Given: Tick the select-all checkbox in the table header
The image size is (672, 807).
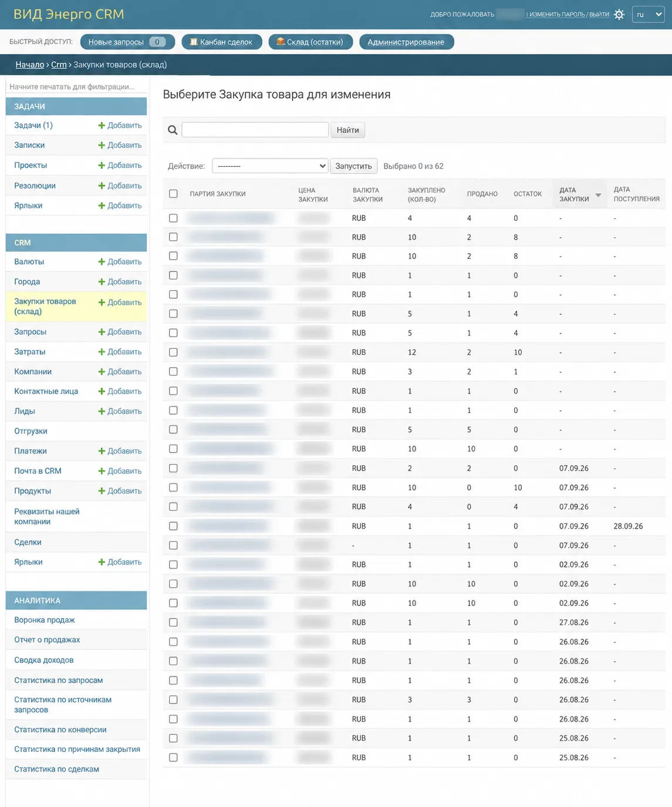Looking at the screenshot, I should click(173, 194).
